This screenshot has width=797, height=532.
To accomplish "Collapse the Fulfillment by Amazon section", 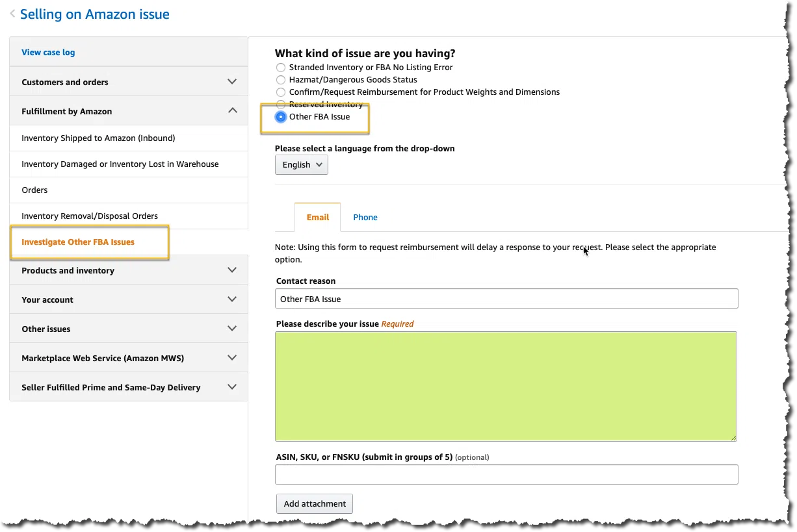I will point(129,111).
